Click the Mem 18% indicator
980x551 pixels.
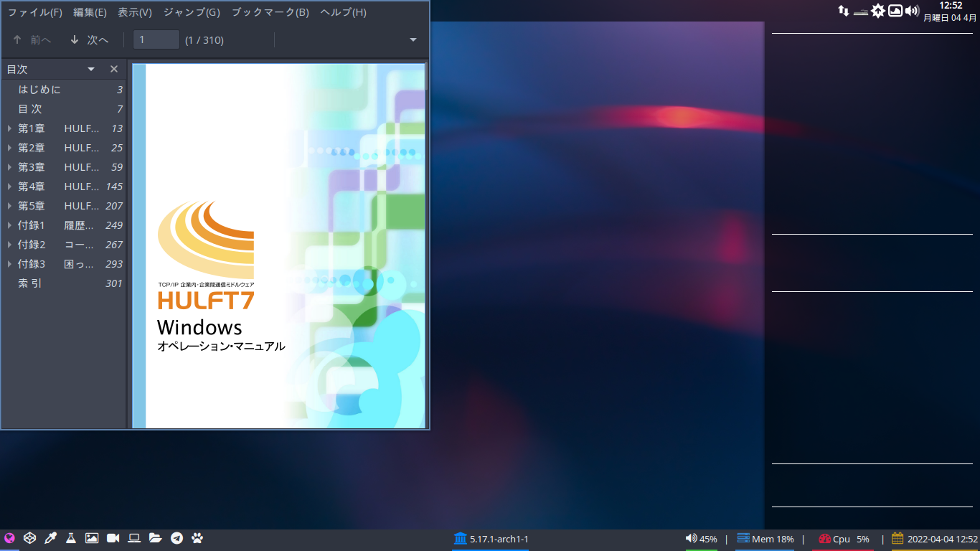(x=765, y=539)
